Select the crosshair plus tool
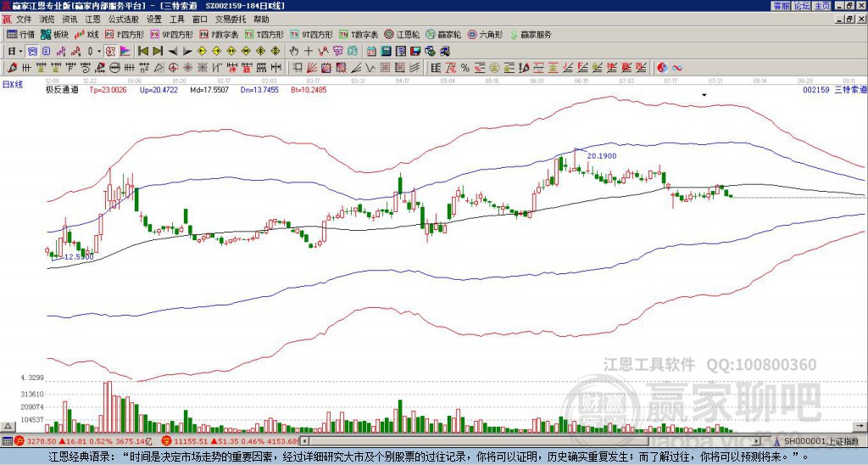Screen dimensions: 868x465 [x=309, y=52]
